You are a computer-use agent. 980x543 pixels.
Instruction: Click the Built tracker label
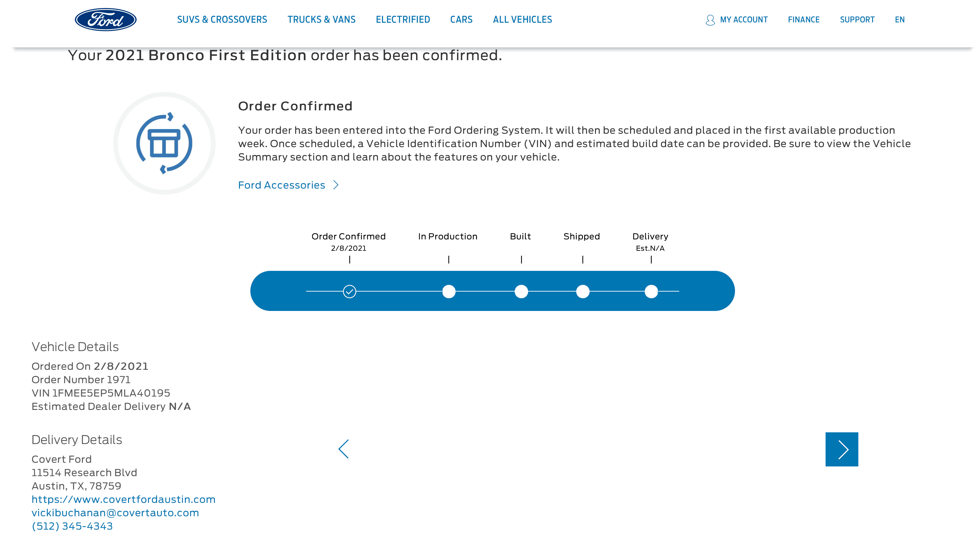point(520,236)
